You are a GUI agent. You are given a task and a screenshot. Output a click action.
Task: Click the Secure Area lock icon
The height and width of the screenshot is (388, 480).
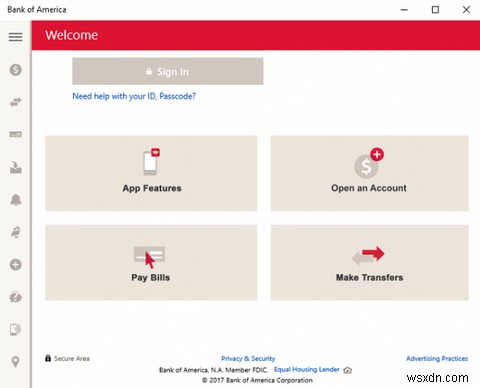48,358
